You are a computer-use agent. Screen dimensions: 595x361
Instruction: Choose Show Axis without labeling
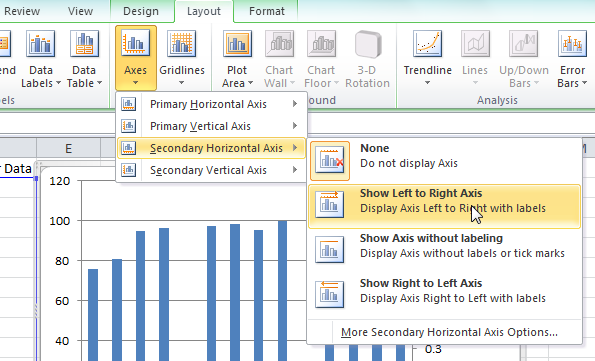444,249
